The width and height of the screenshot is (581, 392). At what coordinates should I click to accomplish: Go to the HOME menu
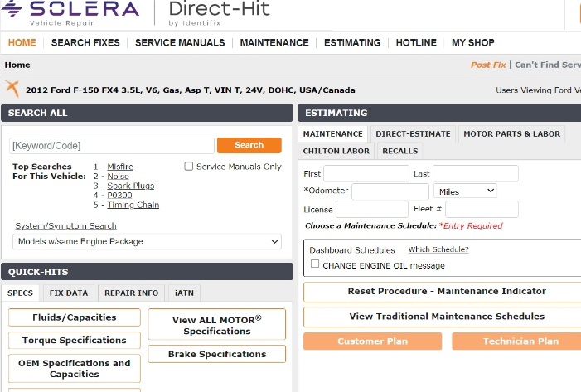22,43
